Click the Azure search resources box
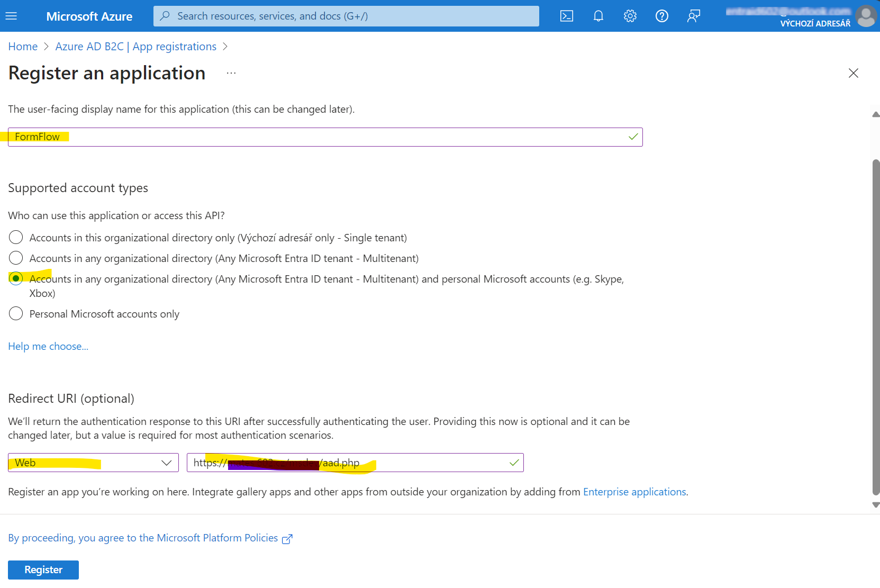Image resolution: width=880 pixels, height=588 pixels. point(346,16)
